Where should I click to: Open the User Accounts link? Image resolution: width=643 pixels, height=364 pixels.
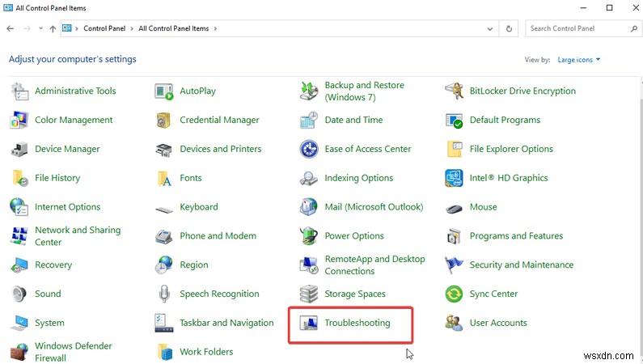(498, 323)
